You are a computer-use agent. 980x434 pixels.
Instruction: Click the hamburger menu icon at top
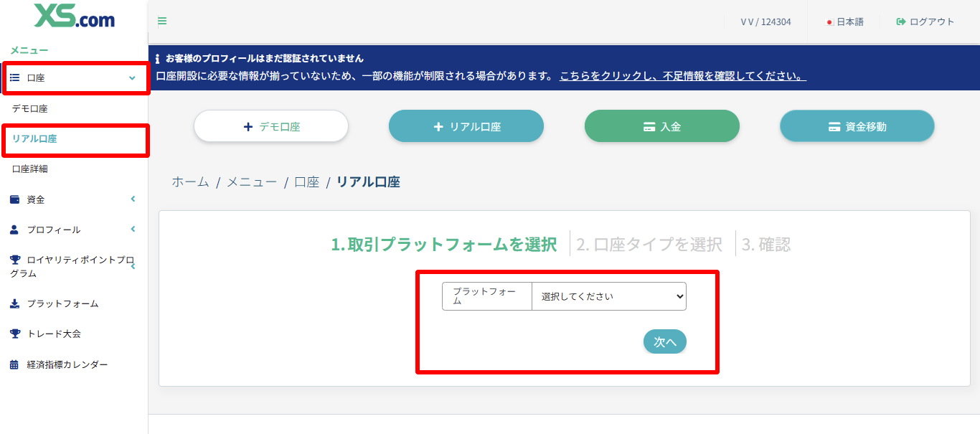coord(162,21)
